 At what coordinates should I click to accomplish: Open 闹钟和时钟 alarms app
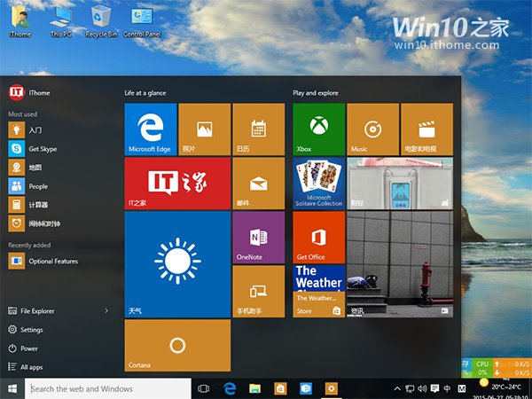click(35, 223)
